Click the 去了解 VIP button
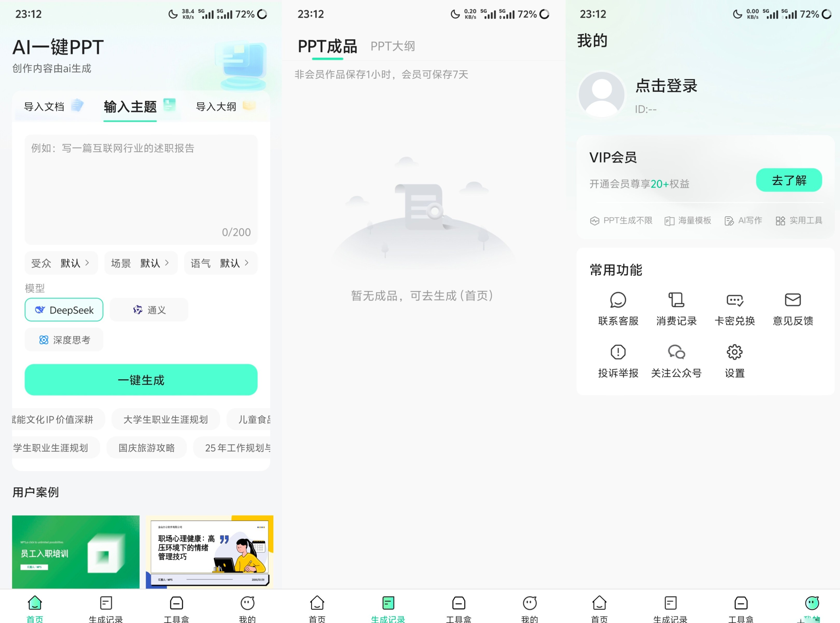This screenshot has width=840, height=623. coord(789,180)
